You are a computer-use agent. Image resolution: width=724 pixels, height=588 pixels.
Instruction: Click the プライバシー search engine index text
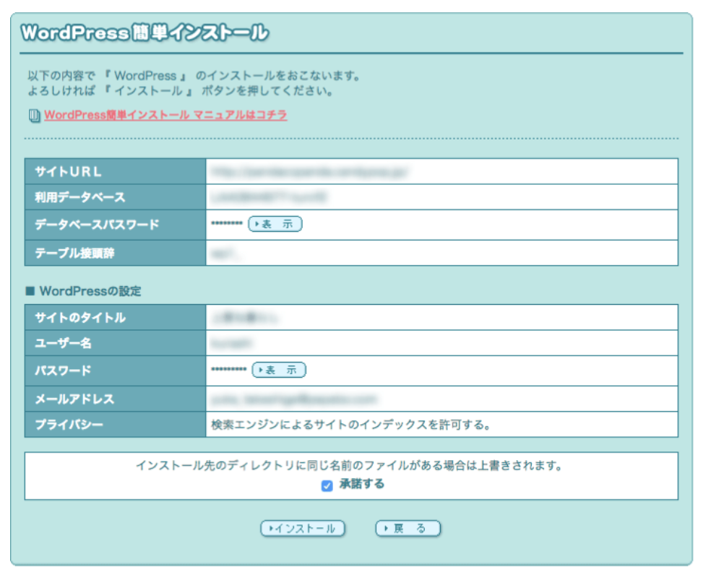351,425
